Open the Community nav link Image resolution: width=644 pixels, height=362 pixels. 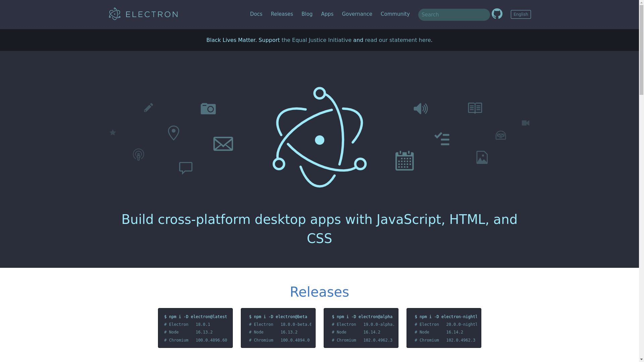click(x=395, y=14)
